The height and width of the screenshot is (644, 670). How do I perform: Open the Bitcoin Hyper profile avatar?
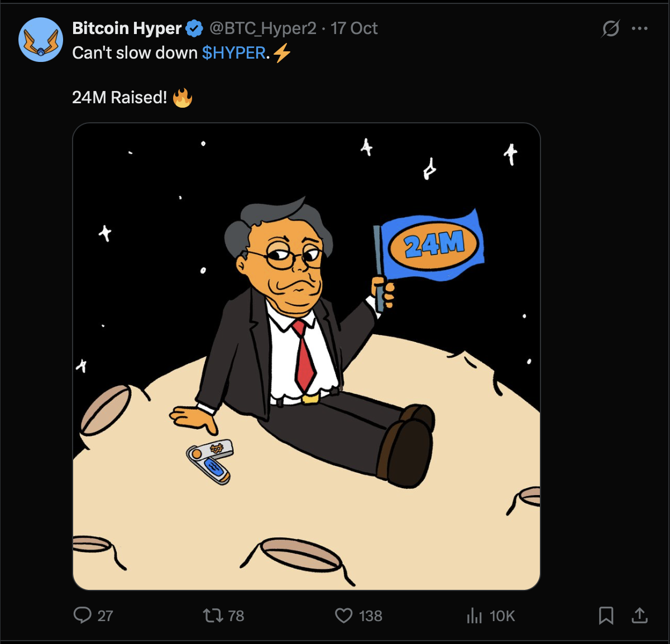coord(41,40)
